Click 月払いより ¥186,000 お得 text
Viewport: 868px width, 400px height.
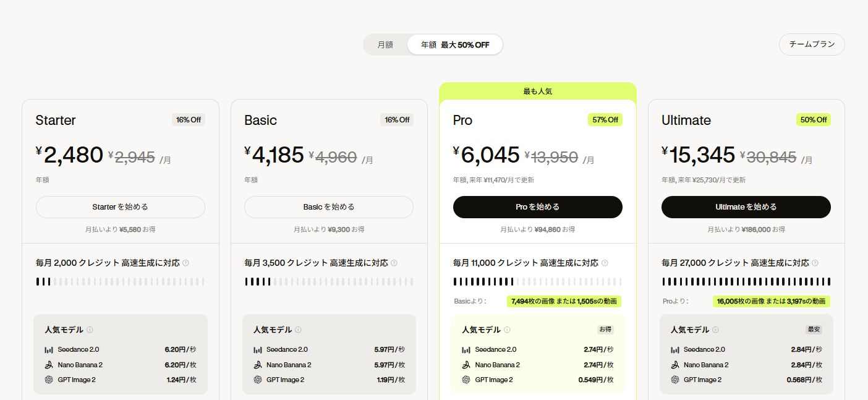pyautogui.click(x=746, y=229)
